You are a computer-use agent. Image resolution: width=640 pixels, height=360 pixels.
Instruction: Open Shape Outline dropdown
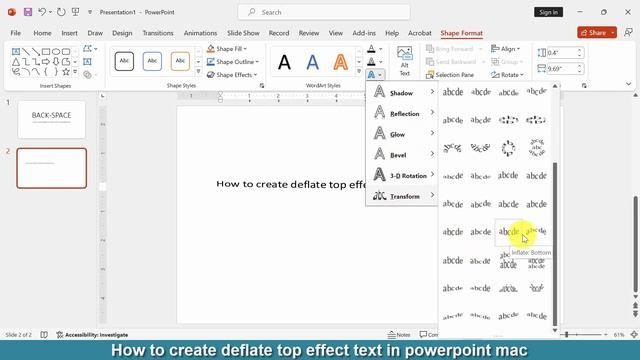(x=233, y=62)
